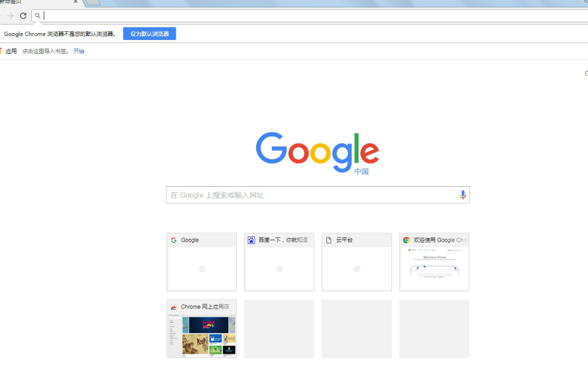Viewport: 588px width, 385px height.
Task: Click the 开始 import bookmarks link
Action: [x=79, y=51]
